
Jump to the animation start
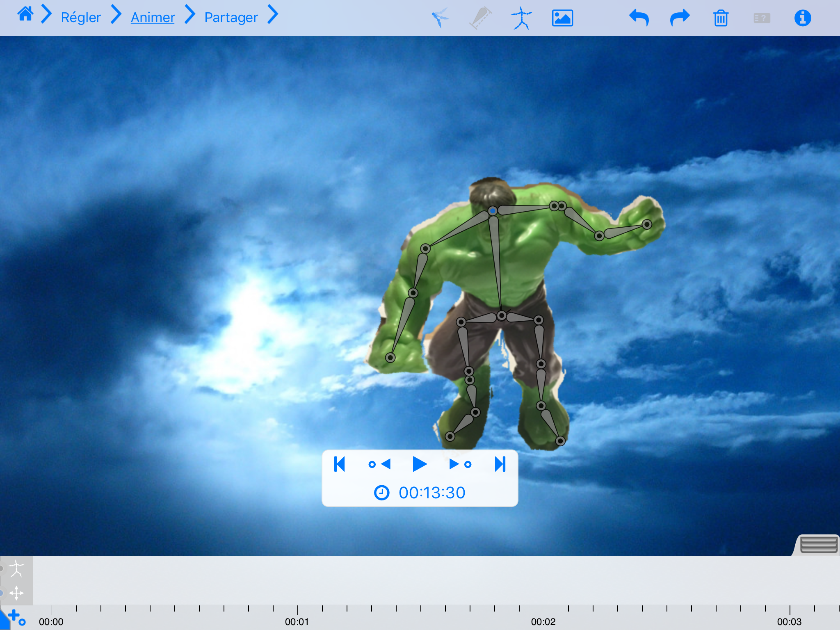tap(340, 464)
